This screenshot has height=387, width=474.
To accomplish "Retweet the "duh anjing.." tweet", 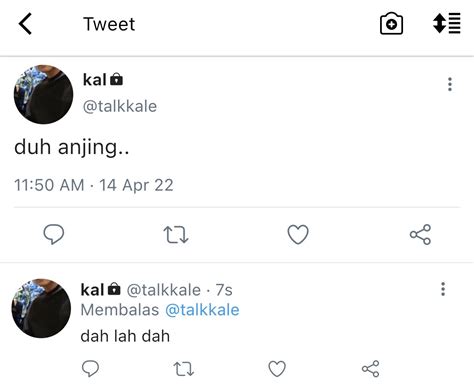I will click(176, 235).
